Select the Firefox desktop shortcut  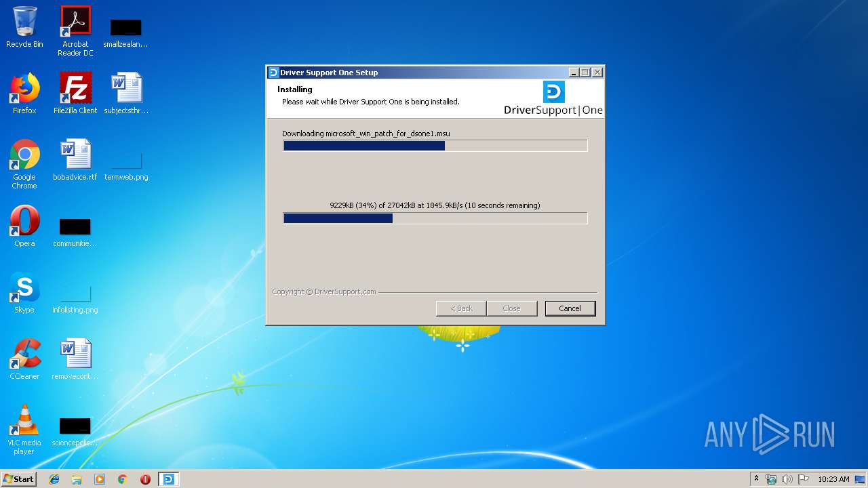24,94
